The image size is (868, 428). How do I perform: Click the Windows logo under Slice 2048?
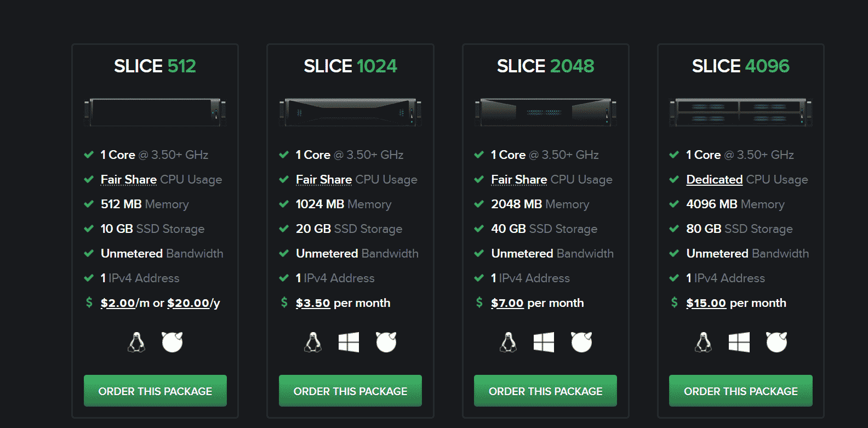point(544,343)
